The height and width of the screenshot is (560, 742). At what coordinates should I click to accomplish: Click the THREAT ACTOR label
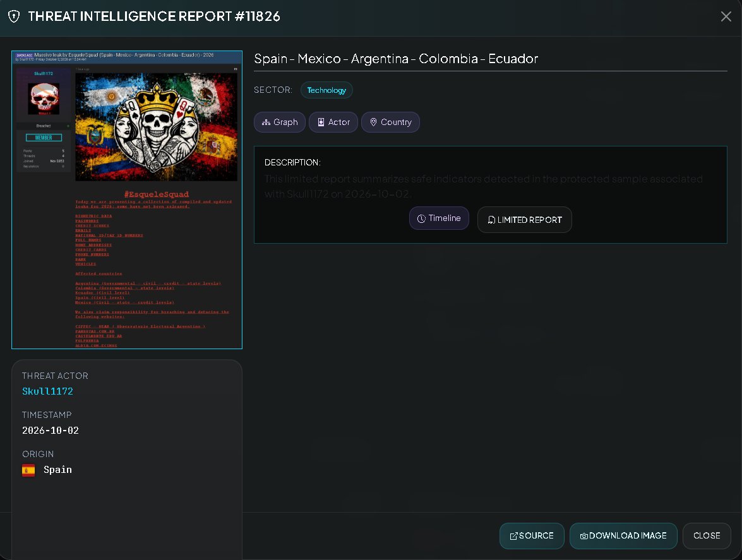tap(55, 376)
